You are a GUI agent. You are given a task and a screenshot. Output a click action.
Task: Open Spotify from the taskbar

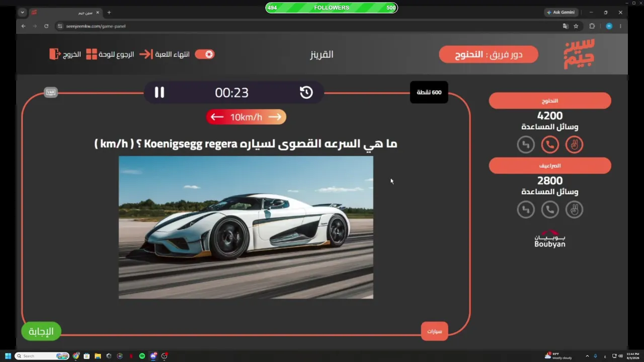[142, 356]
